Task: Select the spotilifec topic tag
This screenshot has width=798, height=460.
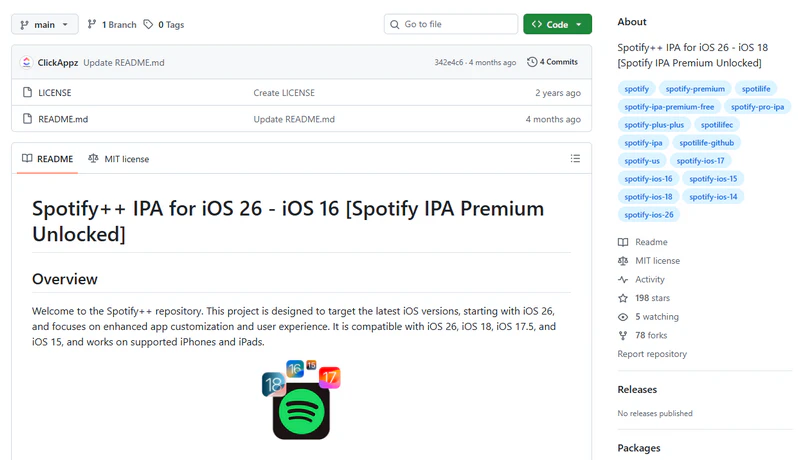Action: click(717, 125)
